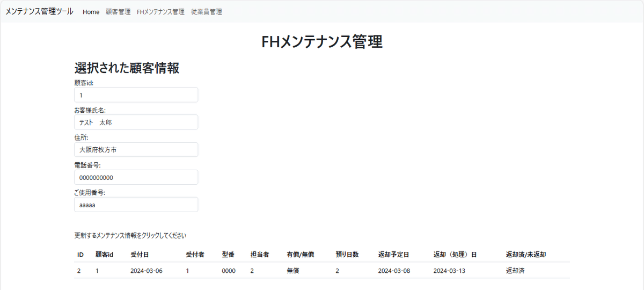Click the 返却予定日 column header
This screenshot has height=290, width=644.
click(x=393, y=255)
